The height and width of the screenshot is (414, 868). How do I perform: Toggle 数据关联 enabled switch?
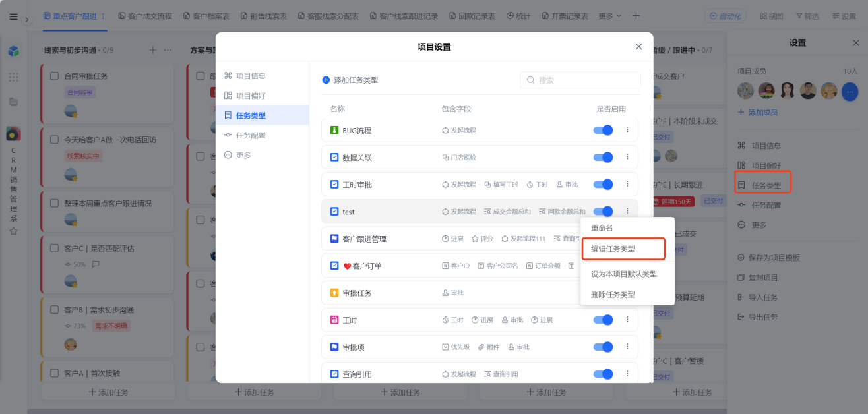point(603,158)
